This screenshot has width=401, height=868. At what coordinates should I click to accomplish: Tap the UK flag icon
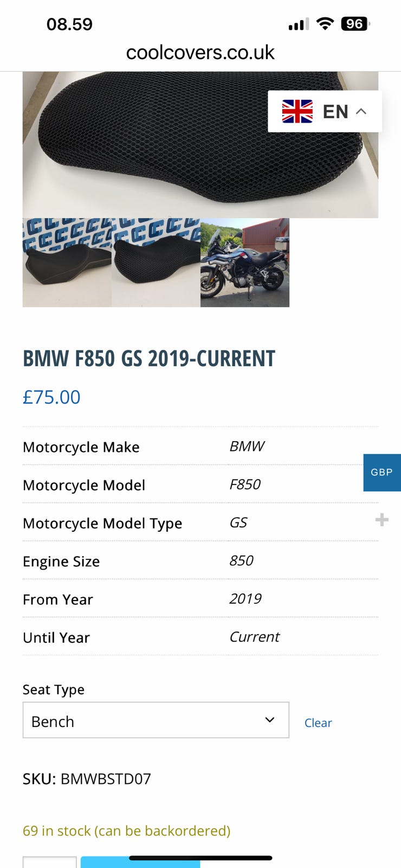(x=297, y=111)
